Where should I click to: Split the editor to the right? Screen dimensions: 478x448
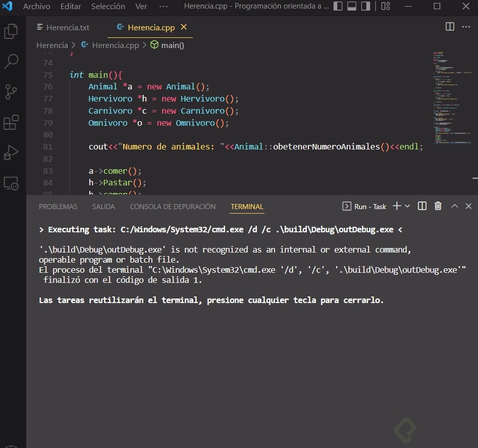450,27
